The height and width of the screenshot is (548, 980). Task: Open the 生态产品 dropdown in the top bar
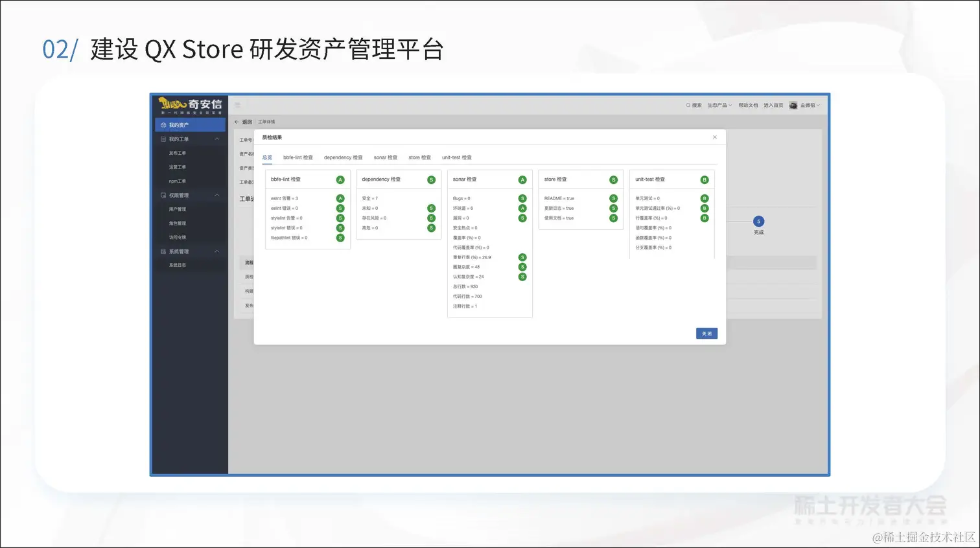point(719,105)
